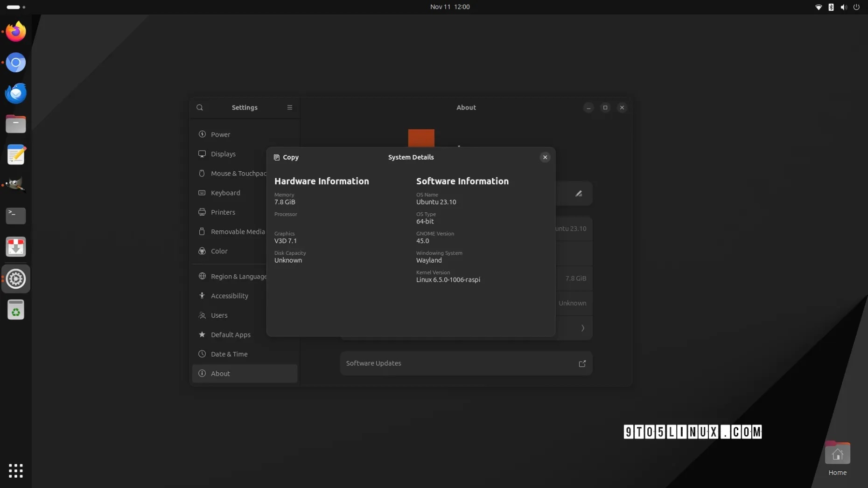Open the Files manager in the dock

click(x=16, y=124)
